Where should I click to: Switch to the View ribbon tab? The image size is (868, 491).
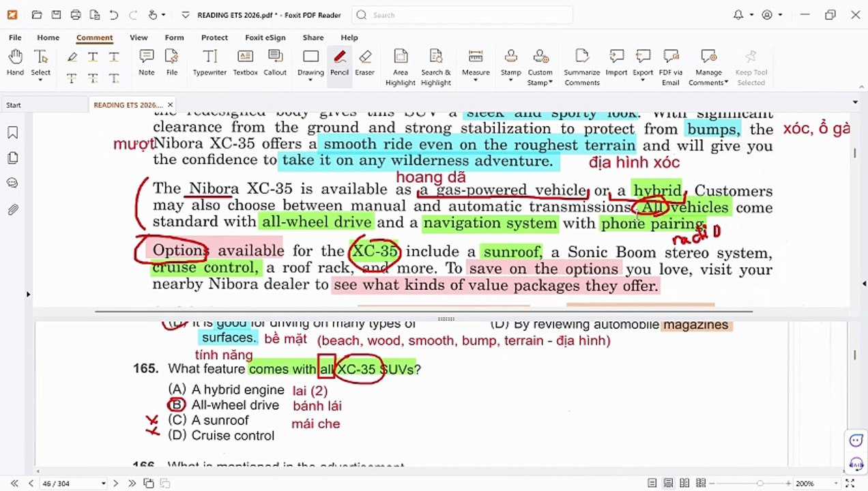[x=139, y=38]
